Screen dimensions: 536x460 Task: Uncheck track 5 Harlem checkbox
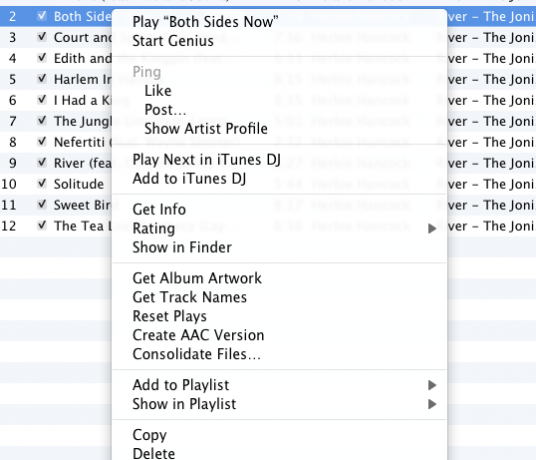click(42, 79)
